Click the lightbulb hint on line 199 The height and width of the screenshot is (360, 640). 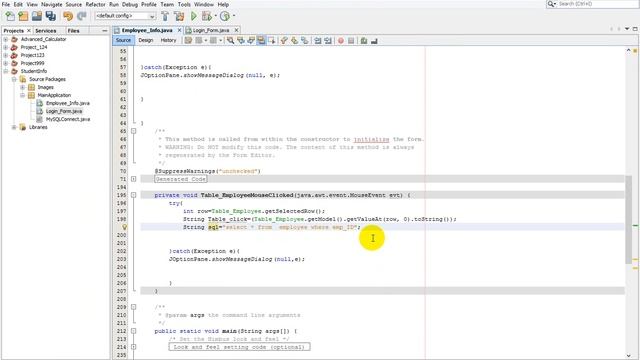point(124,227)
